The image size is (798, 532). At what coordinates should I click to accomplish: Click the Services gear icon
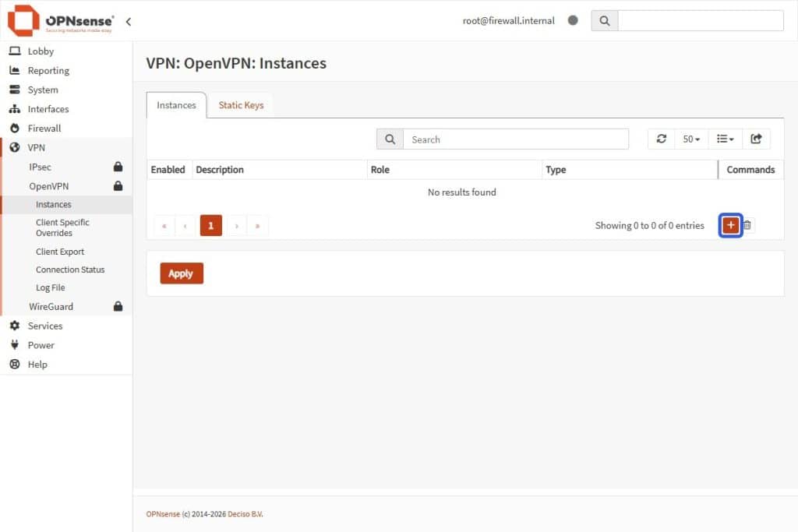pos(16,326)
